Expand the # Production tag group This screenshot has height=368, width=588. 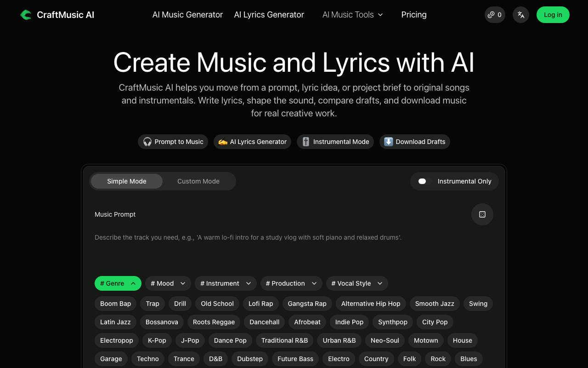[x=291, y=283]
